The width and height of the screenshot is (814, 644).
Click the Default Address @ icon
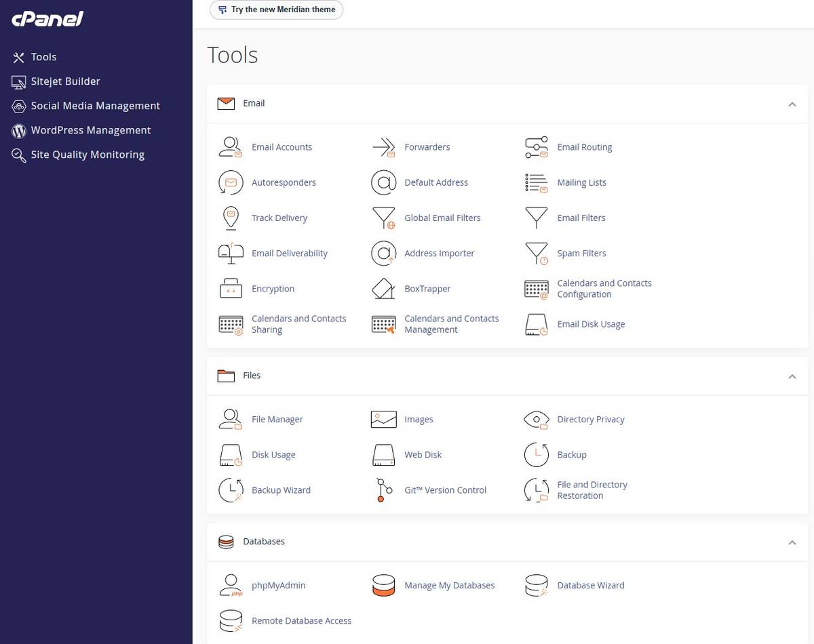tap(384, 182)
